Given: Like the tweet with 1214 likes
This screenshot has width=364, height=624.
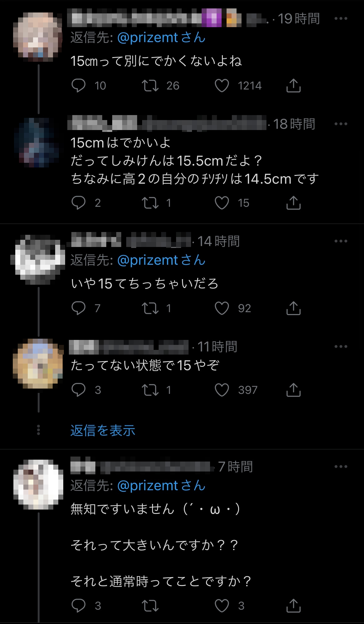Looking at the screenshot, I should pos(222,86).
